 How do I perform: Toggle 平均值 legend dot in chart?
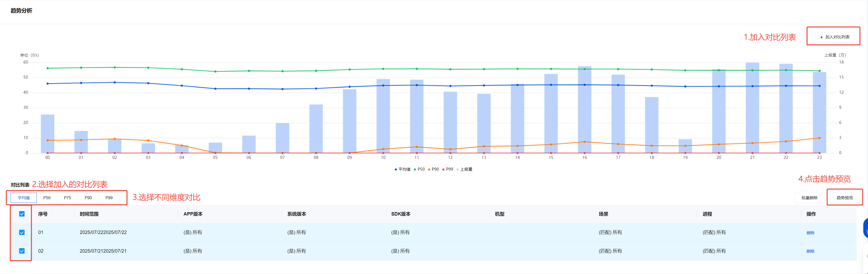point(396,169)
